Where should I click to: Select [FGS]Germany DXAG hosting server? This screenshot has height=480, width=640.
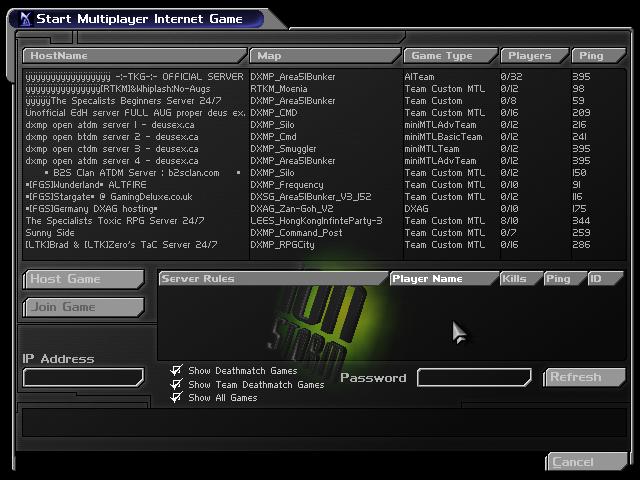324,209
